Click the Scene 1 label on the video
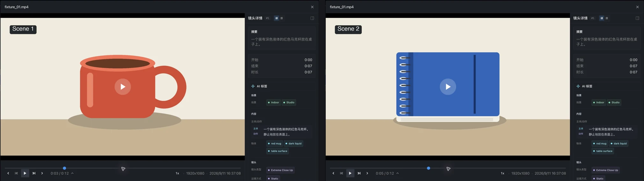Viewport: 644px width, 181px height. [x=23, y=29]
